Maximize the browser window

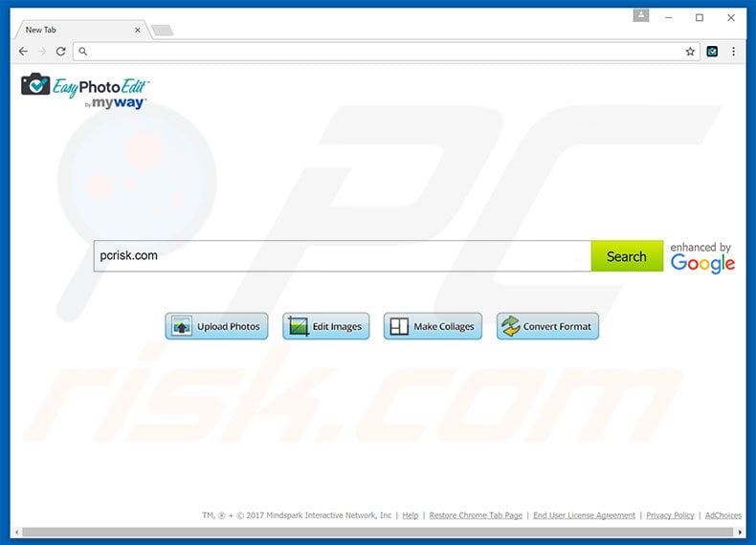tap(700, 17)
